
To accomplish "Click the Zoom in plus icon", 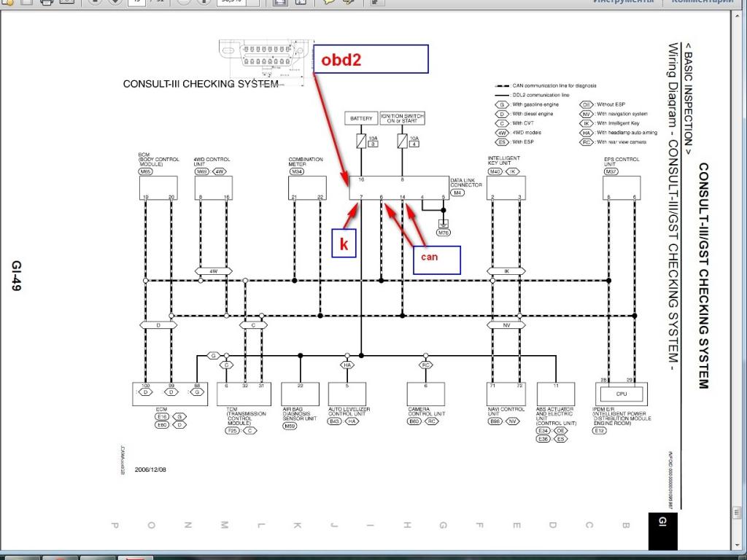I will pyautogui.click(x=202, y=2).
